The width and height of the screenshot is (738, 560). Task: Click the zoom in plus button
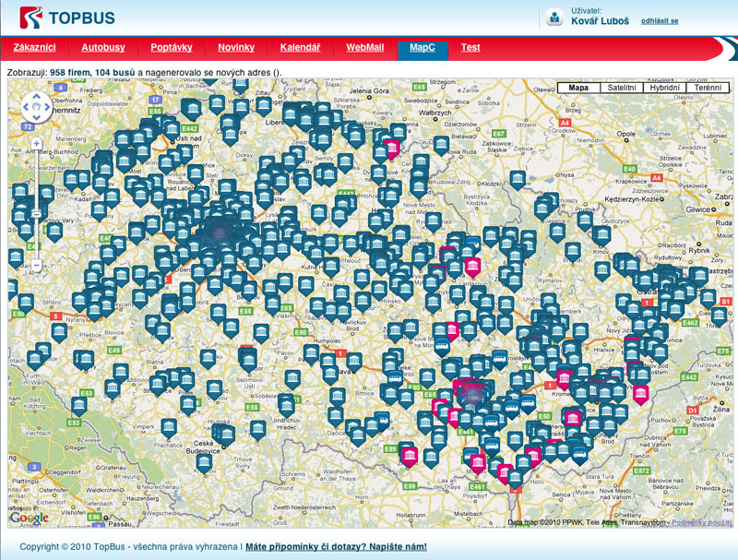tap(36, 144)
